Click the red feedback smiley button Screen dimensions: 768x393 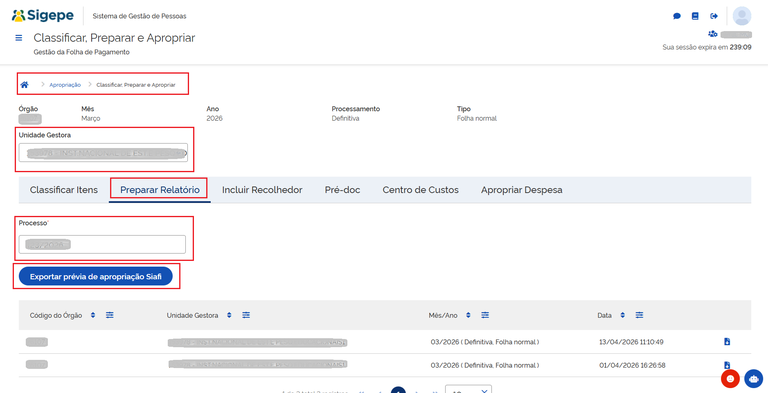coord(730,378)
